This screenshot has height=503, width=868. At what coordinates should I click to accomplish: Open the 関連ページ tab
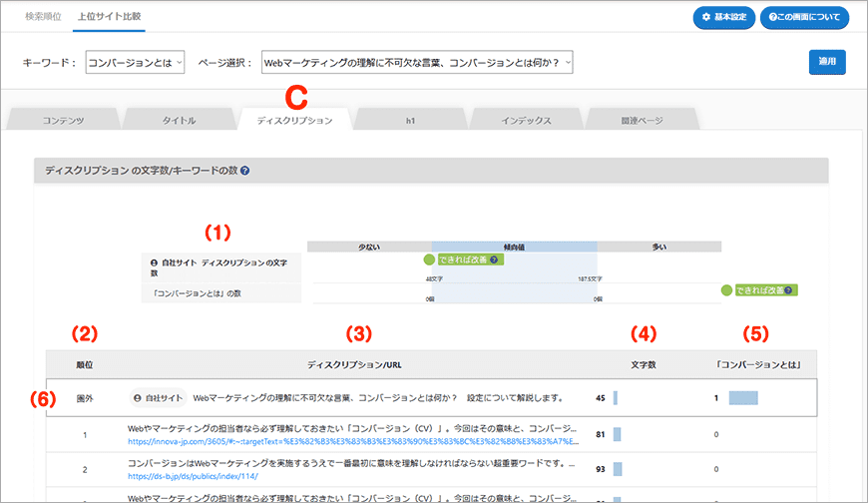[641, 120]
